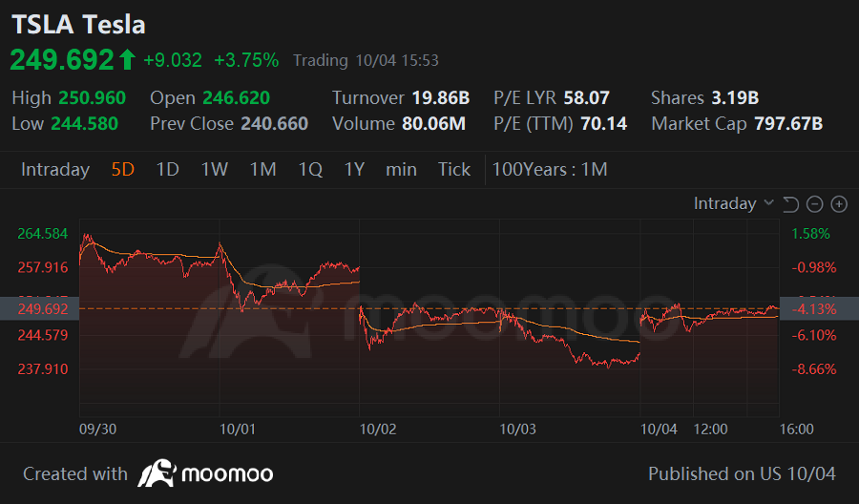This screenshot has width=859, height=504.
Task: Click the Market Cap value 797.67B
Action: (788, 124)
